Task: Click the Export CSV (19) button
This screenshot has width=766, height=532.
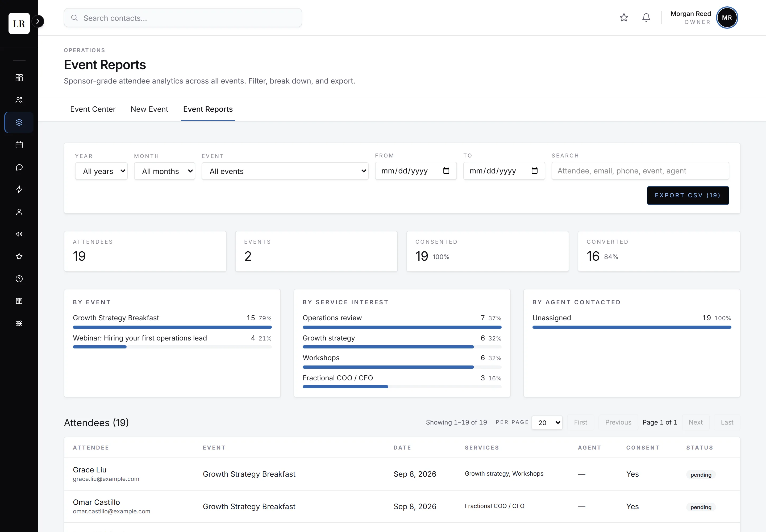Action: click(688, 195)
